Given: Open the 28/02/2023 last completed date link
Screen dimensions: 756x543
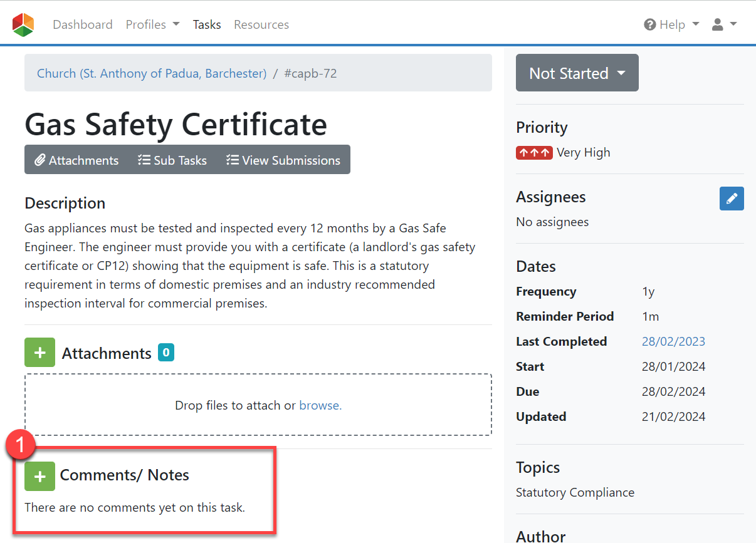Looking at the screenshot, I should pyautogui.click(x=673, y=341).
